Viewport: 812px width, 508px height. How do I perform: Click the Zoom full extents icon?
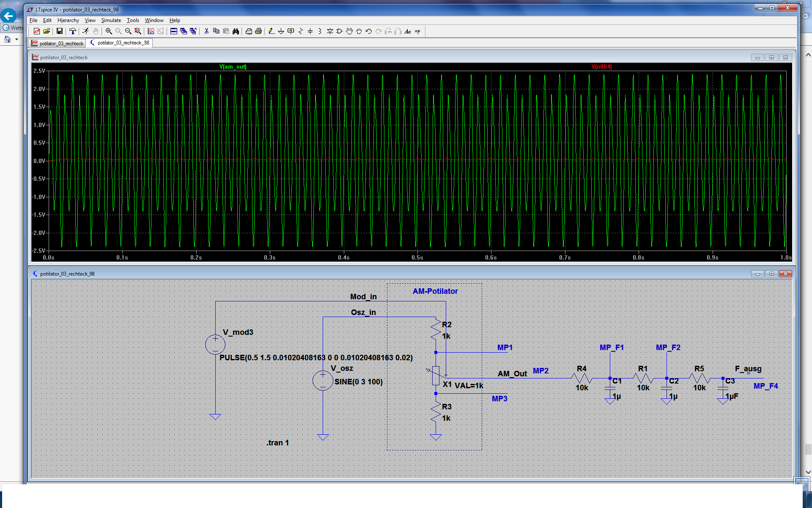pos(138,31)
